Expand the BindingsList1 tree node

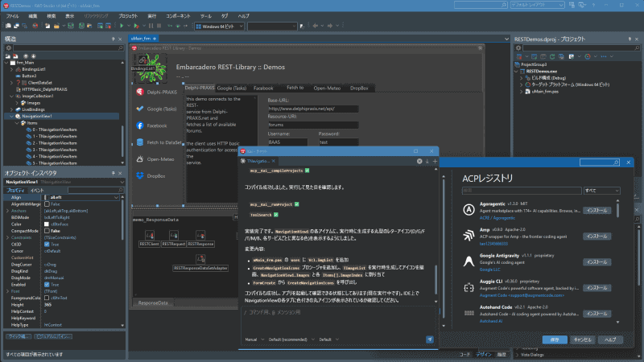point(11,69)
